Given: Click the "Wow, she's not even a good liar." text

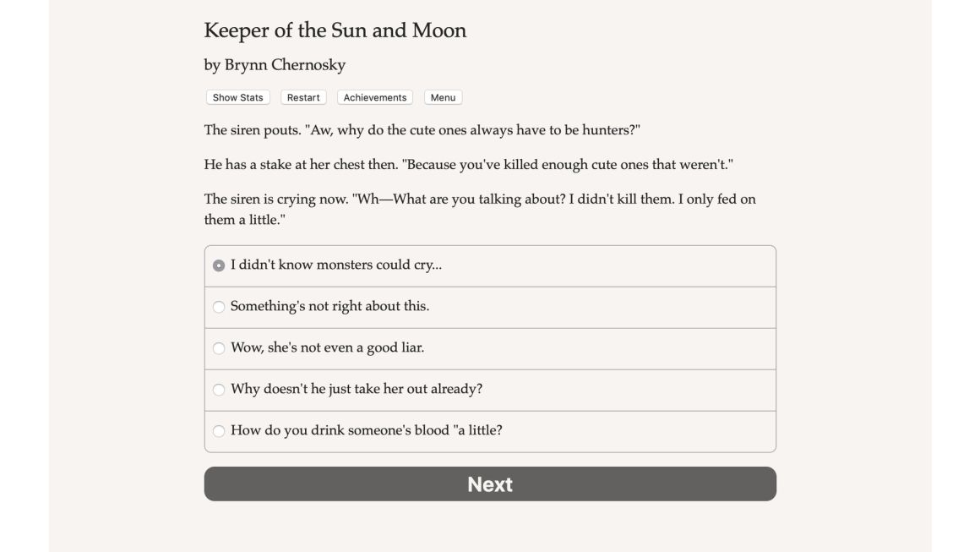Looking at the screenshot, I should coord(328,347).
